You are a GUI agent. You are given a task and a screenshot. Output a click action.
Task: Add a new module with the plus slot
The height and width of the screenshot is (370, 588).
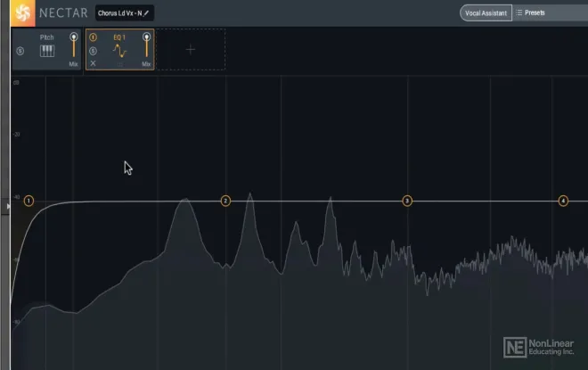click(191, 50)
